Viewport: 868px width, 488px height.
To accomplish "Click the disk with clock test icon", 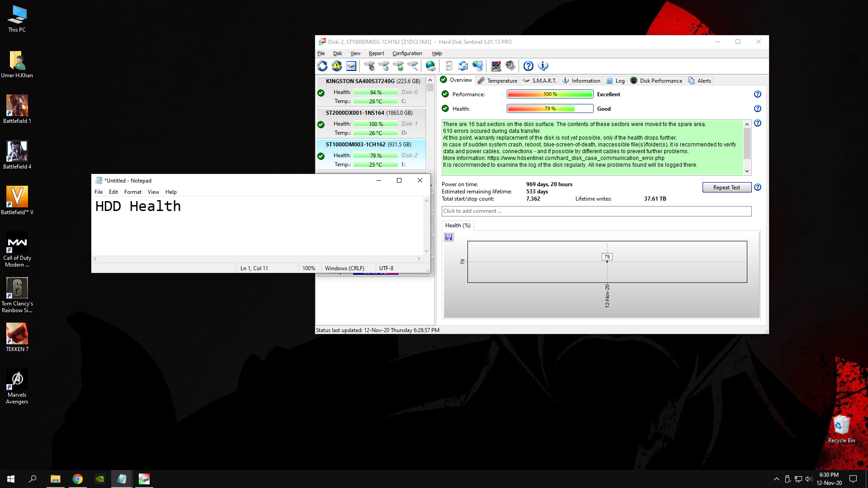I will 384,66.
